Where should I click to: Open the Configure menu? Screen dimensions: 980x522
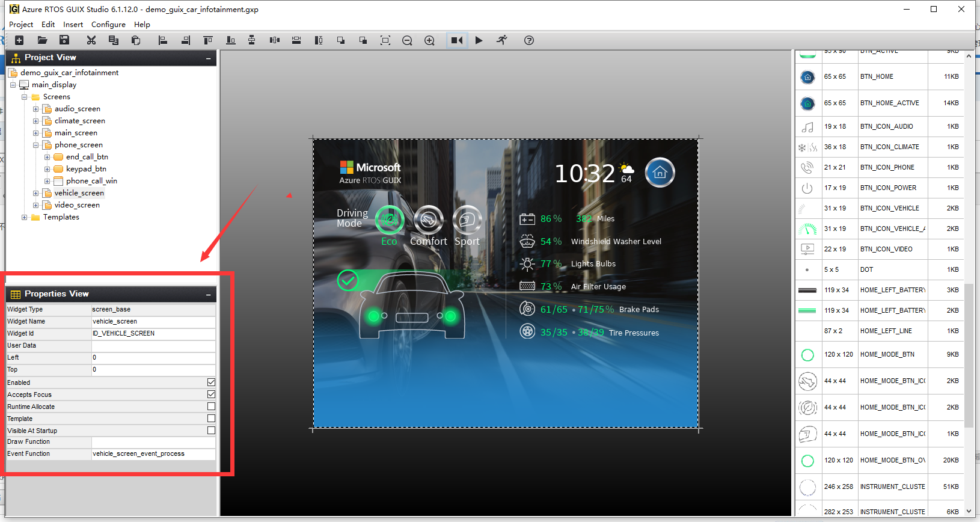[x=108, y=25]
